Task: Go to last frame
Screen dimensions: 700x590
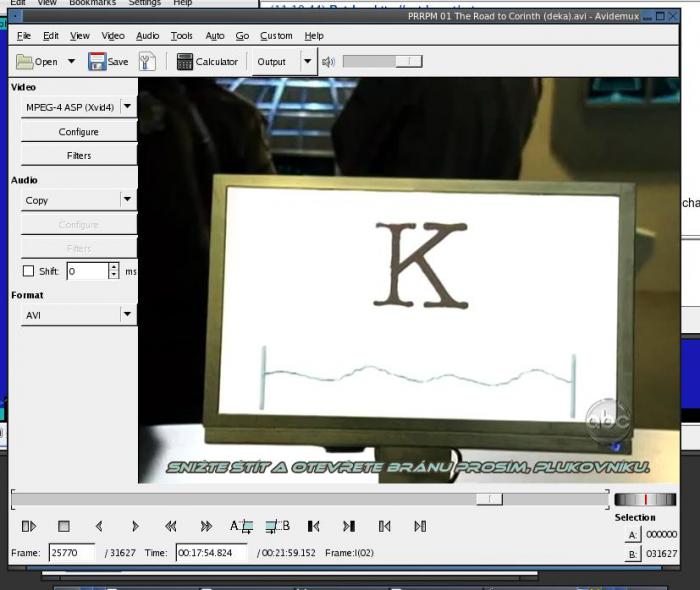Action: tap(420, 527)
